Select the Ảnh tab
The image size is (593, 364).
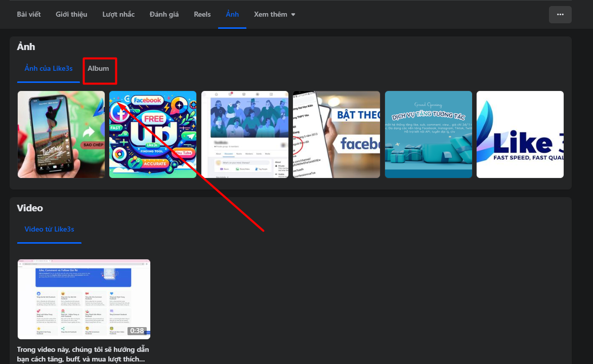232,14
